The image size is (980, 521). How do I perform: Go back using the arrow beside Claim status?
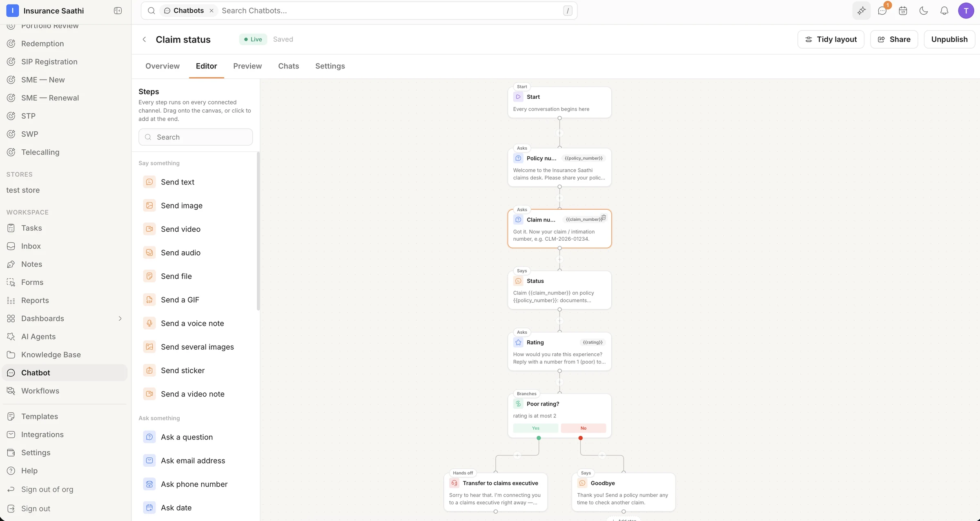point(144,39)
